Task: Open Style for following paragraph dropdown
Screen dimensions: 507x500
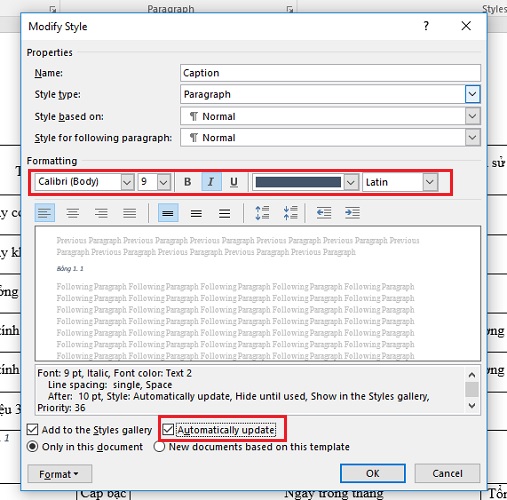Action: point(472,138)
